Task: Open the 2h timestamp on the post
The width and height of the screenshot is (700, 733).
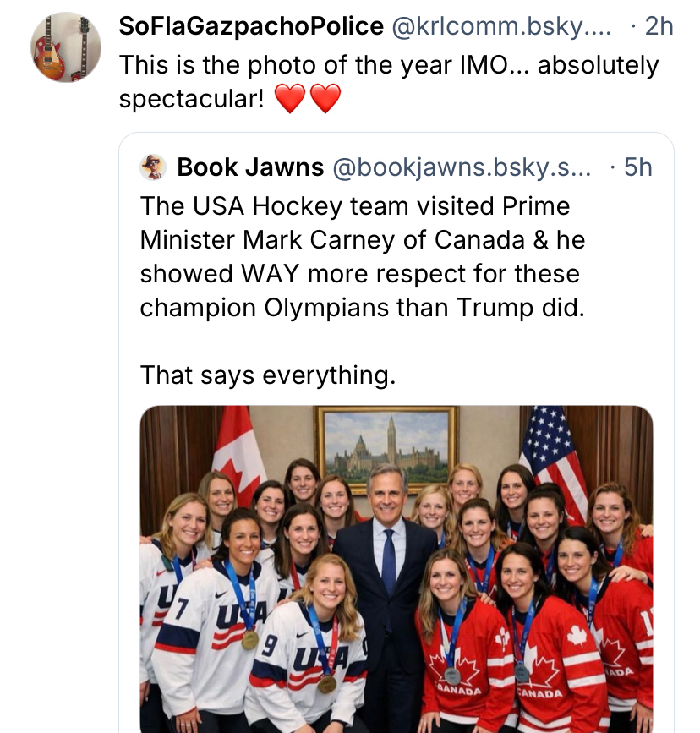Action: [x=659, y=26]
